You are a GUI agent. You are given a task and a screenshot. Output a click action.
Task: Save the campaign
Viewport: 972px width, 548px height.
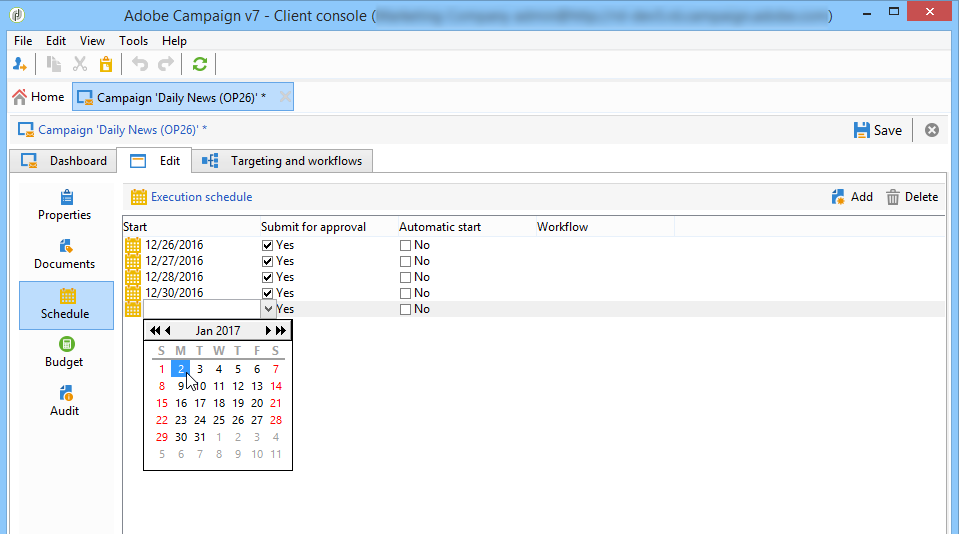click(878, 130)
